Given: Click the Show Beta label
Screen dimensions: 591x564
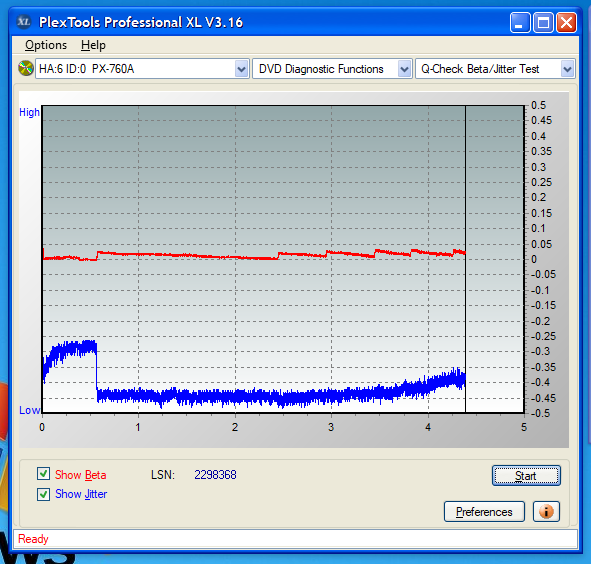Looking at the screenshot, I should tap(80, 475).
